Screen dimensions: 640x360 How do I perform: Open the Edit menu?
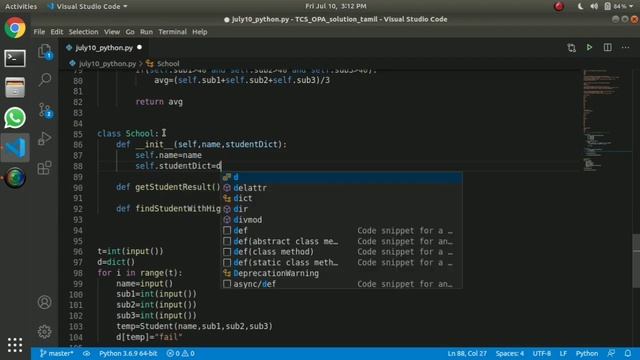[57, 32]
